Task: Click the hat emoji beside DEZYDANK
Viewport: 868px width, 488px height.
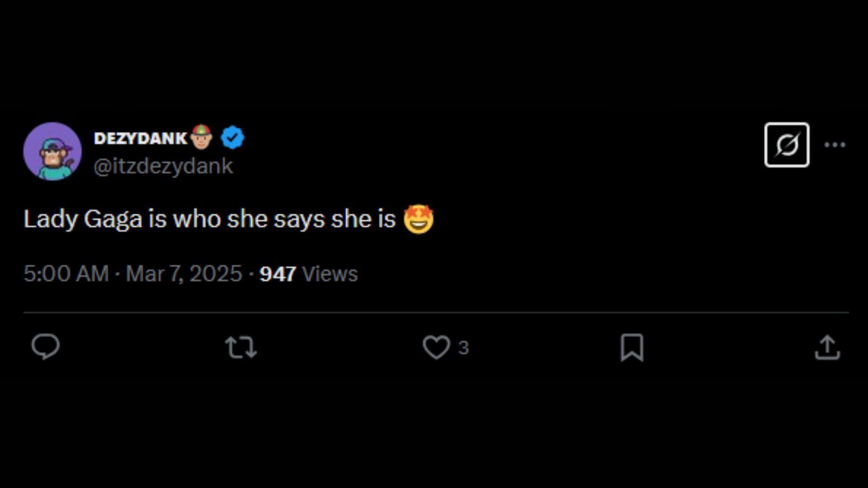Action: tap(201, 137)
